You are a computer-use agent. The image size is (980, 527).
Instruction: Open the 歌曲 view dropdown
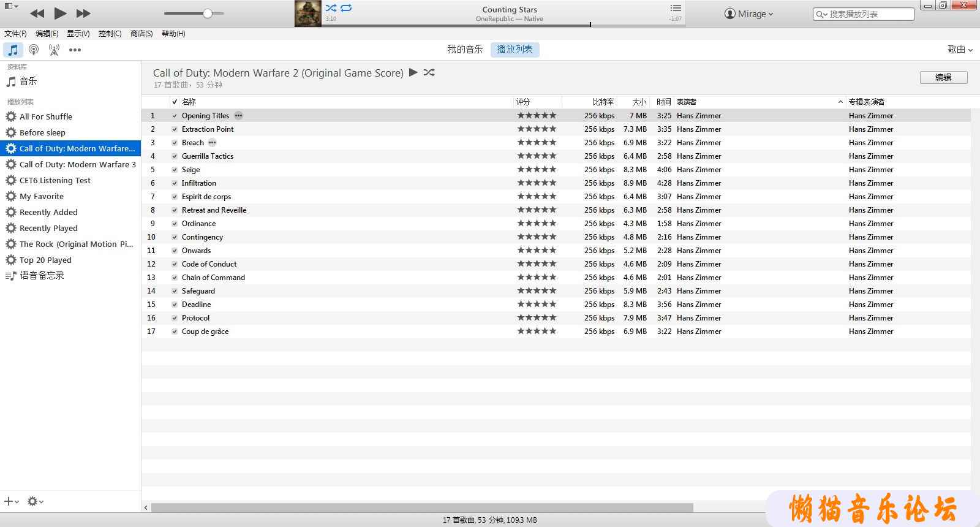(x=960, y=49)
